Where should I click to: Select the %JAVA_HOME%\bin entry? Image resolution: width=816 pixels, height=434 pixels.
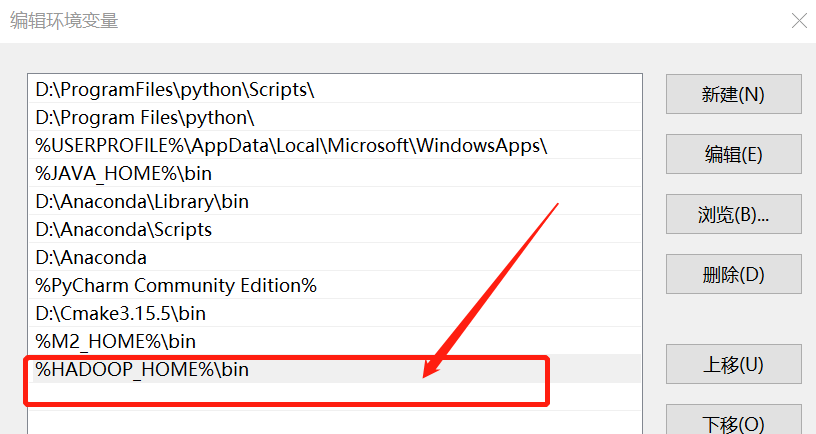coord(124,173)
